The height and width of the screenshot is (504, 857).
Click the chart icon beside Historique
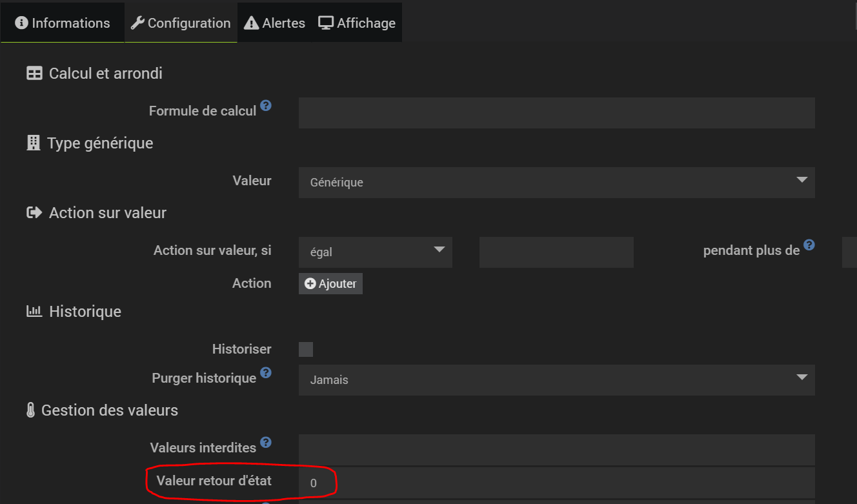(34, 312)
